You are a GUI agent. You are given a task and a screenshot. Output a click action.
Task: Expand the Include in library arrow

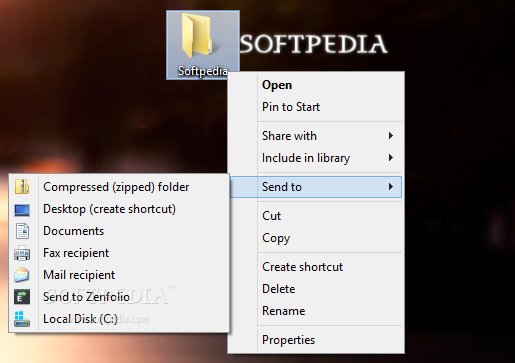391,158
